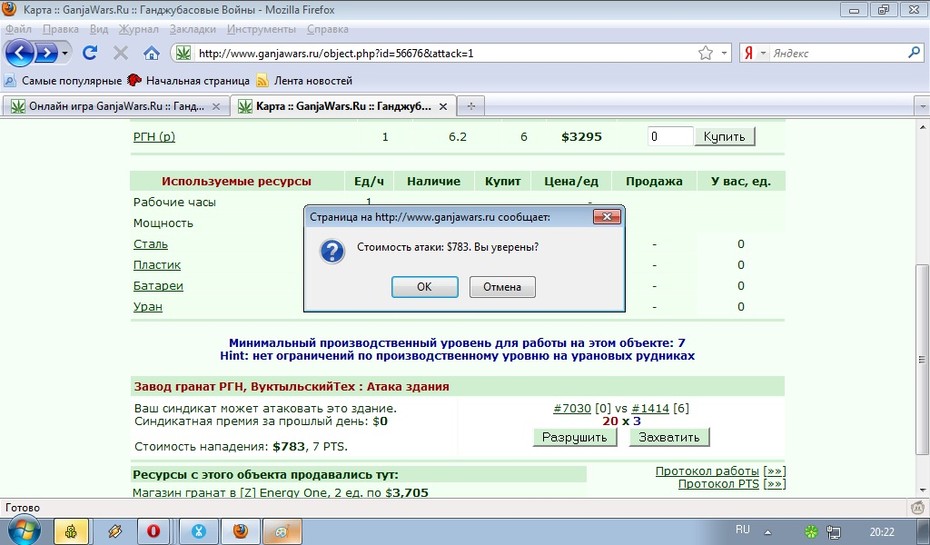Click the taskbar clock 20:22
Viewport: 930px width, 545px height.
[x=882, y=532]
